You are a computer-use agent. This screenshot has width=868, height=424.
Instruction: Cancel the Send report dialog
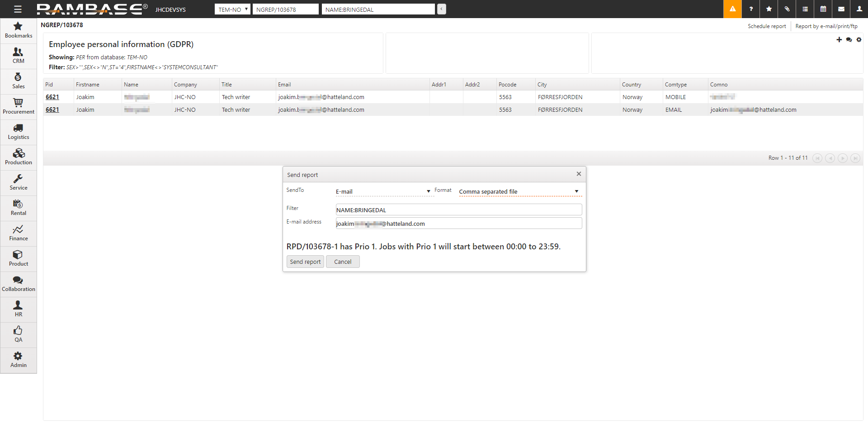pyautogui.click(x=343, y=262)
